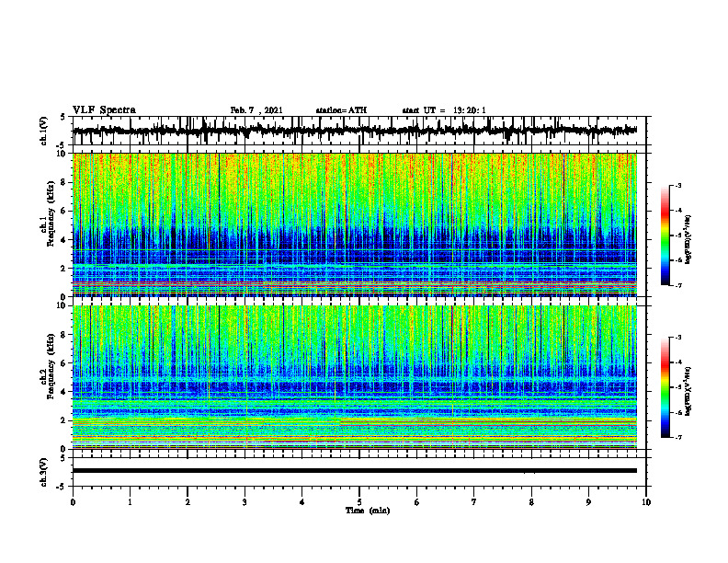The image size is (728, 563).
Task: Click inside the ch.1 spectrogram panel
Action: [355, 224]
